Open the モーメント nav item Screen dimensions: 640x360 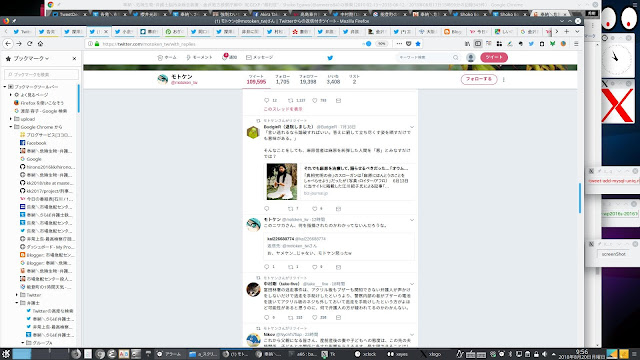[199, 58]
